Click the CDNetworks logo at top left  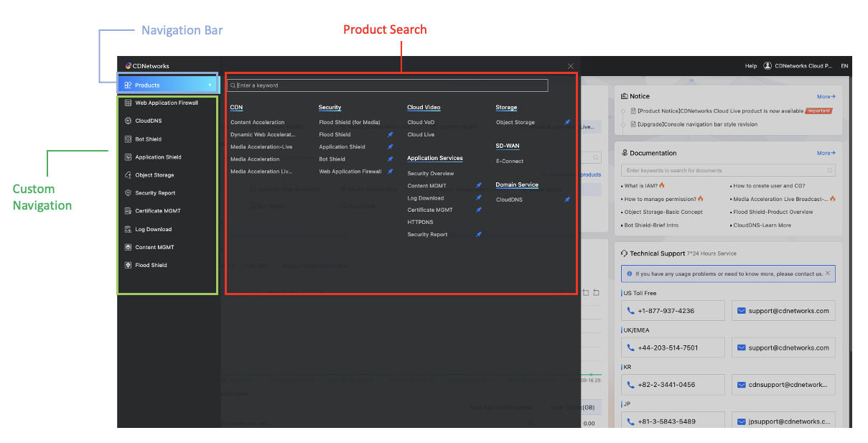tap(147, 66)
